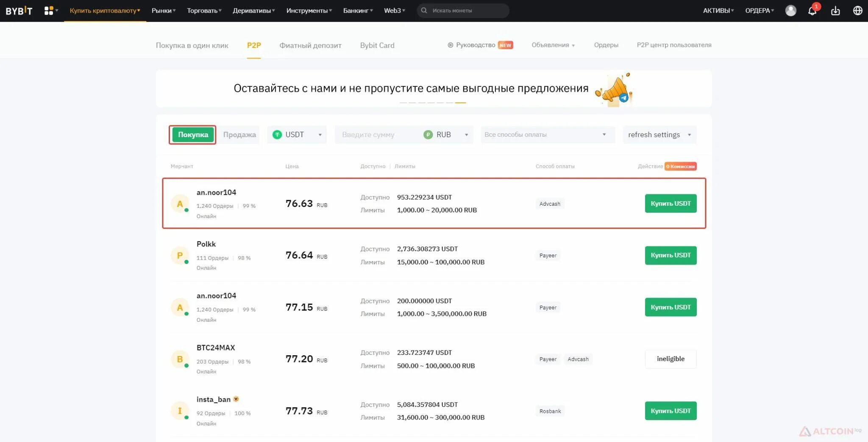The width and height of the screenshot is (868, 442).
Task: Expand the Объявления dropdown
Action: tap(553, 45)
